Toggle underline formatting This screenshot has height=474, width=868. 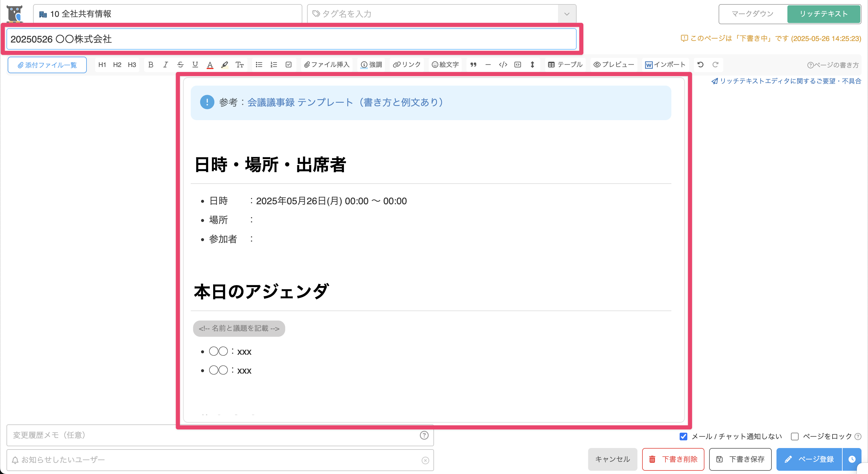(195, 65)
